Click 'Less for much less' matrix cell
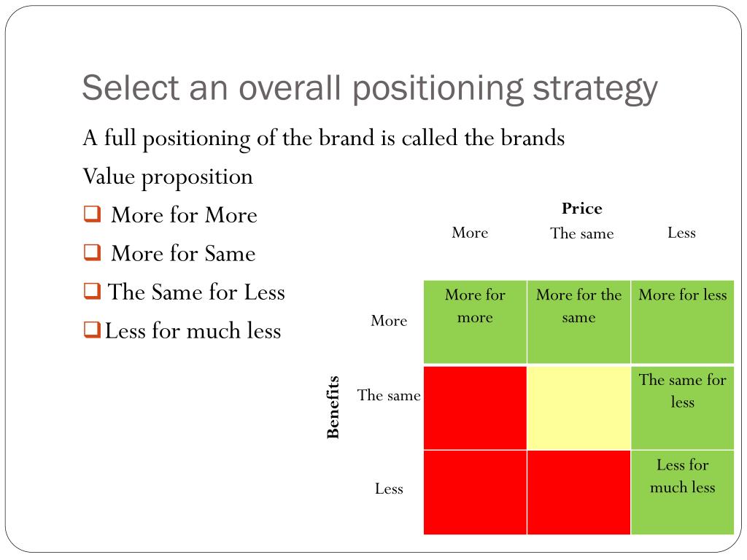 683,492
